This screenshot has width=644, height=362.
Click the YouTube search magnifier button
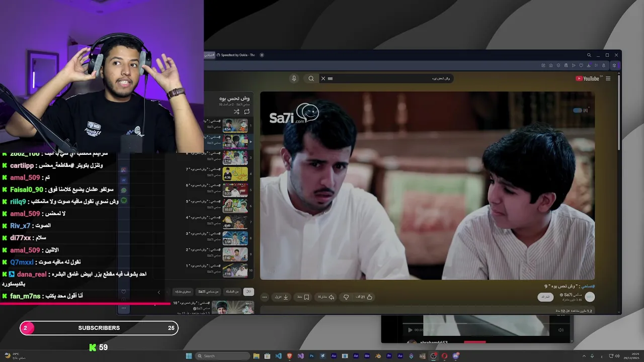(x=311, y=78)
